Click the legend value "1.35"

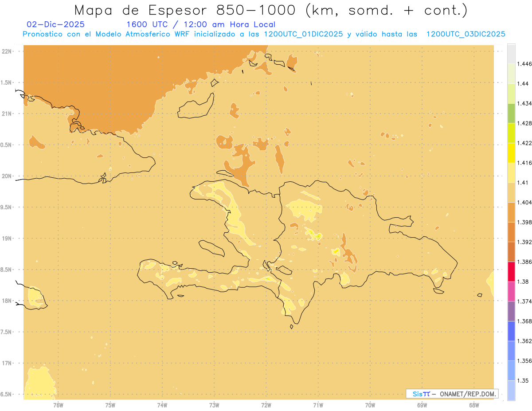coord(523,380)
